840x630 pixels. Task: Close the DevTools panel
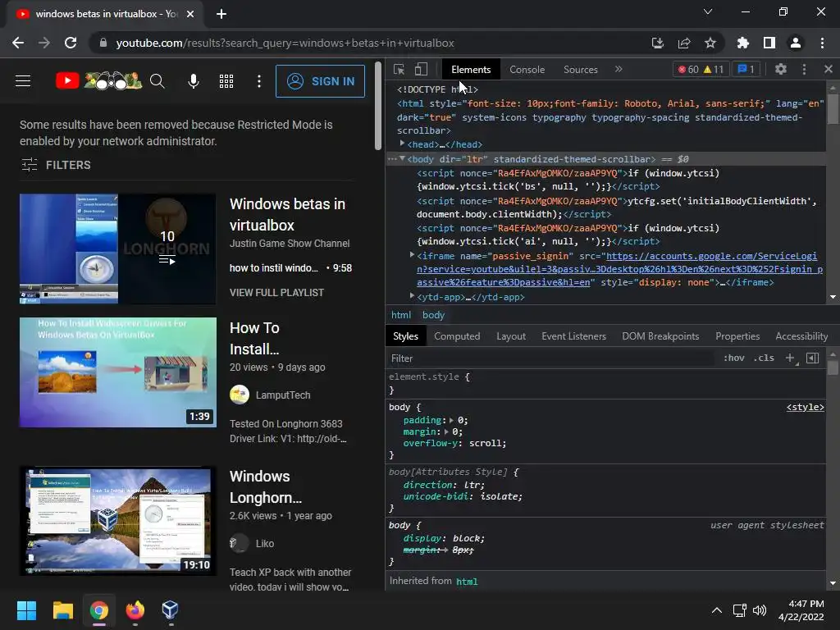(829, 69)
